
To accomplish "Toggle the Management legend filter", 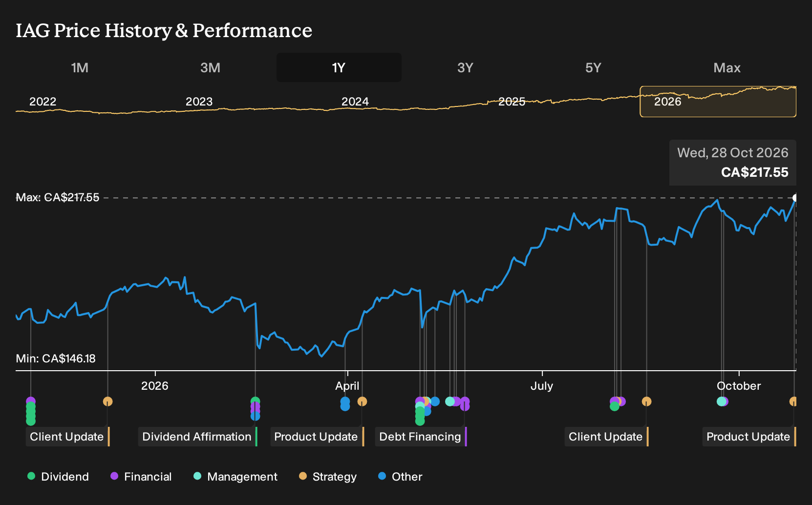I will (x=235, y=477).
